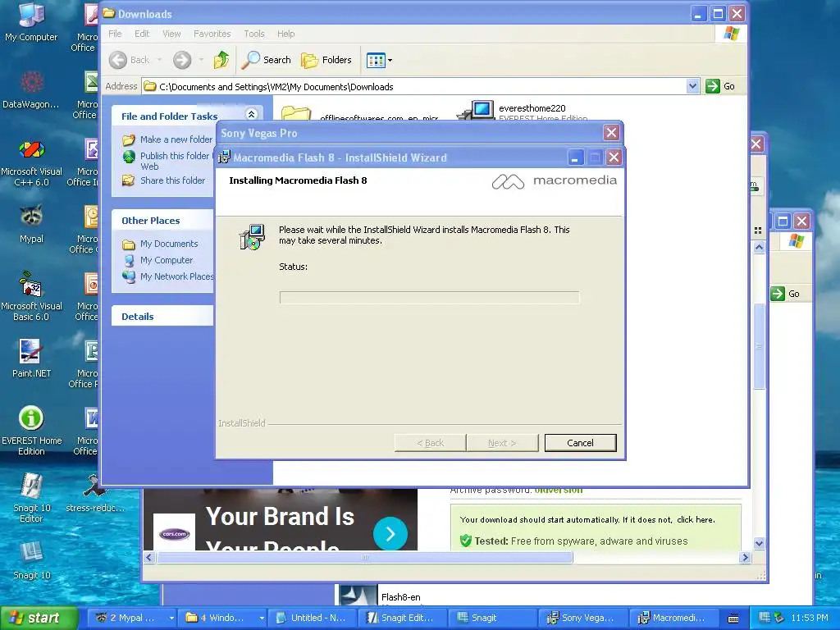The image size is (840, 630).
Task: Click scroll right arrow of browser scrollbar
Action: coord(745,558)
